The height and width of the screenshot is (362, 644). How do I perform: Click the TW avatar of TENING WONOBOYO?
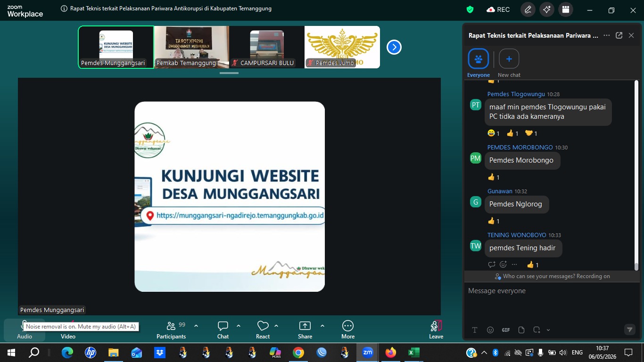pyautogui.click(x=476, y=246)
